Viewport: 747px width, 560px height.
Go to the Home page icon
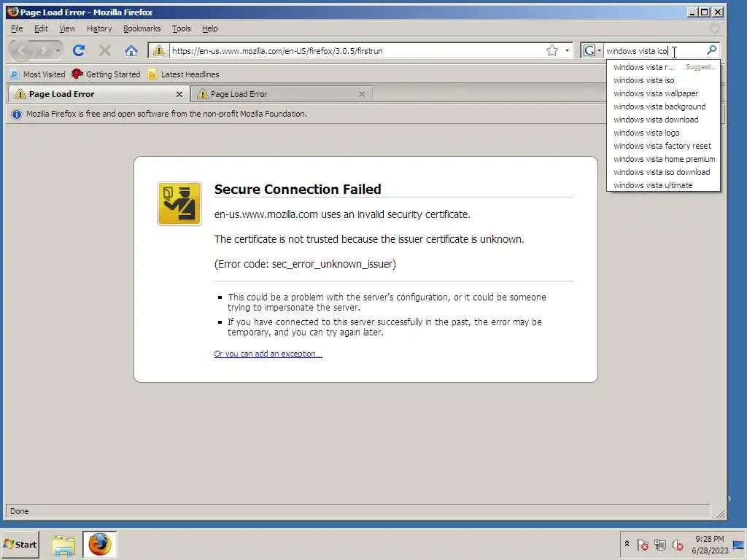(131, 50)
